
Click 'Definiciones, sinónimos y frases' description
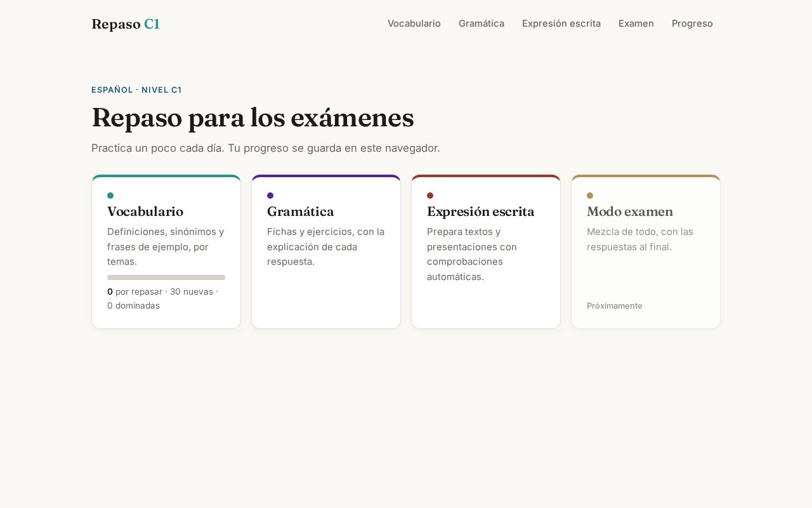[x=166, y=246]
